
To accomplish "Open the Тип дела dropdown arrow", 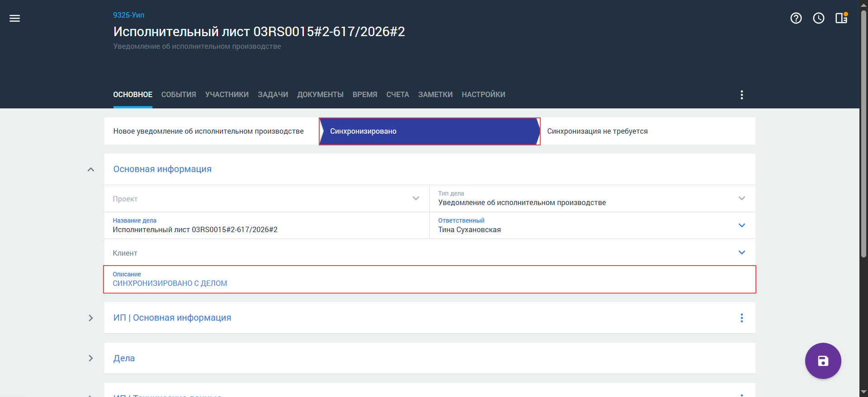I will point(742,198).
